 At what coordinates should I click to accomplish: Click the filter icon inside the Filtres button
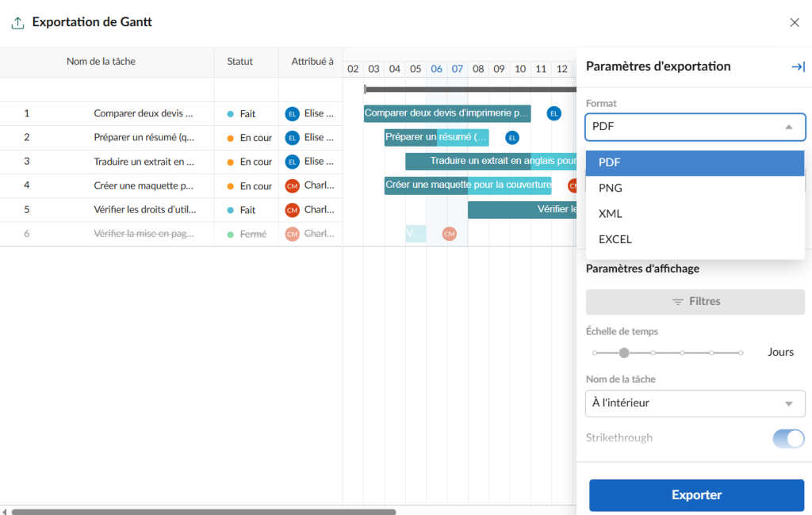click(678, 301)
